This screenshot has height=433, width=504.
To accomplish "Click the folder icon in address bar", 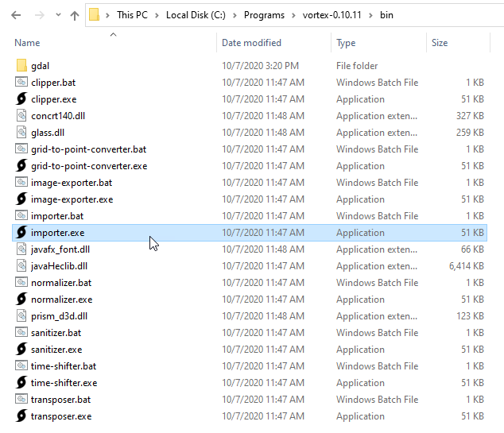I will [x=94, y=14].
